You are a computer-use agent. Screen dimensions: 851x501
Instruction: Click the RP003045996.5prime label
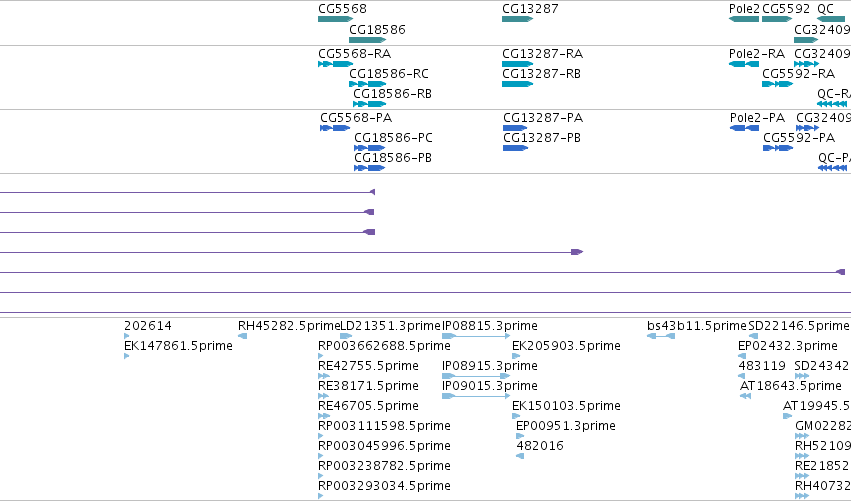(384, 446)
